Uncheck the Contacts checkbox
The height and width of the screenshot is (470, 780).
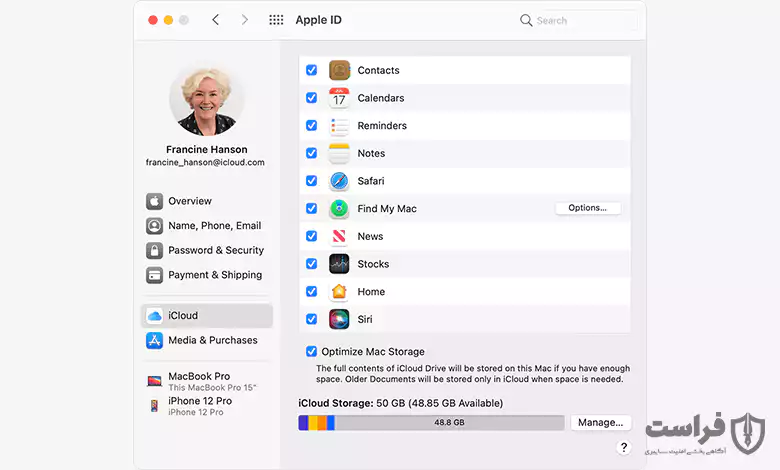[x=311, y=70]
